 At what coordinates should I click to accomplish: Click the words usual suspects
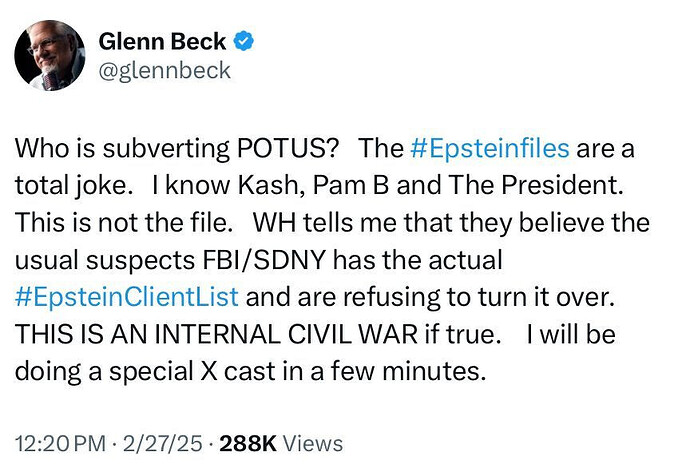(x=105, y=260)
